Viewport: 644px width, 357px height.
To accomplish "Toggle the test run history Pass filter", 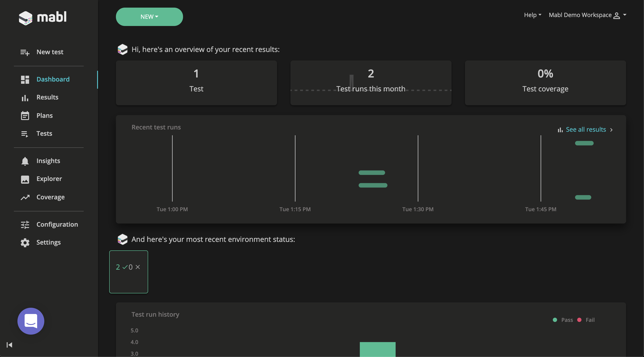I will point(563,320).
